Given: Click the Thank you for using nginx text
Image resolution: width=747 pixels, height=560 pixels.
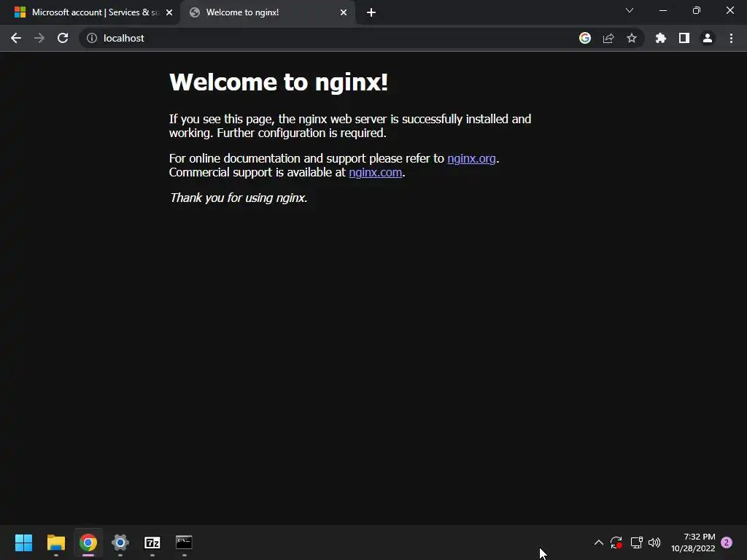Looking at the screenshot, I should (x=239, y=198).
